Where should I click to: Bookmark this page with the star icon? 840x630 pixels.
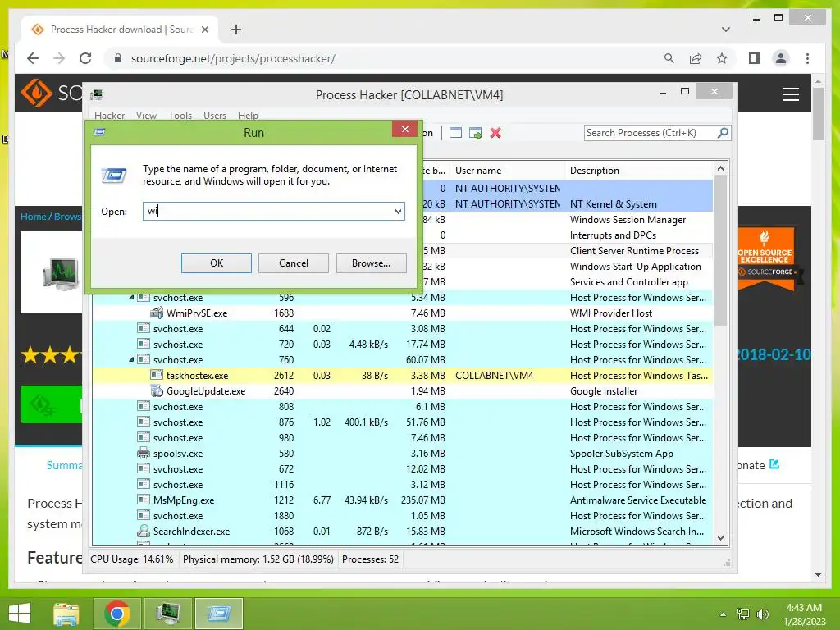(722, 58)
